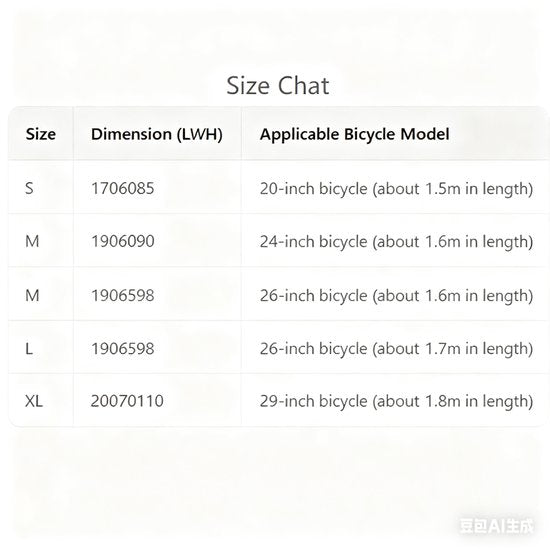Click dimension value 1706085
The image size is (550, 549).
point(123,188)
